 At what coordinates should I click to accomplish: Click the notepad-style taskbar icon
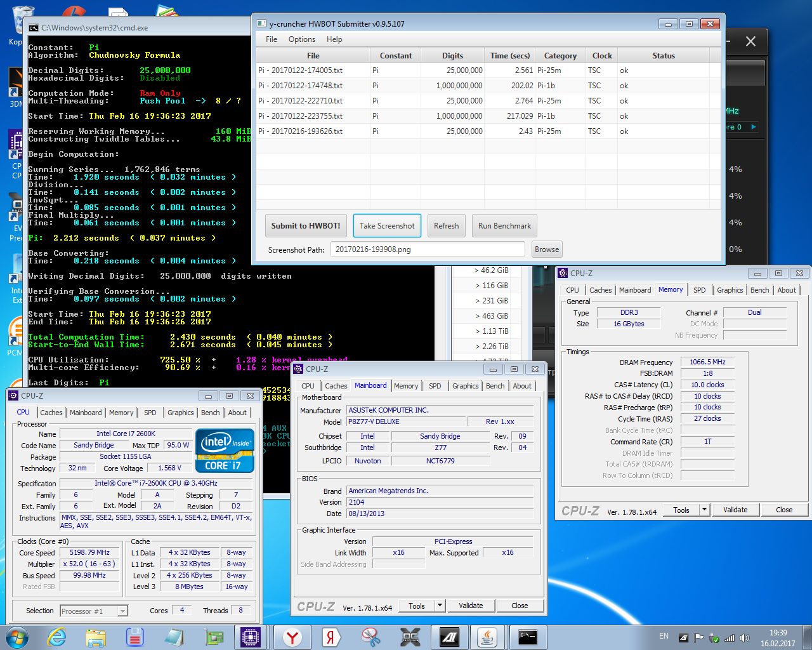173,637
